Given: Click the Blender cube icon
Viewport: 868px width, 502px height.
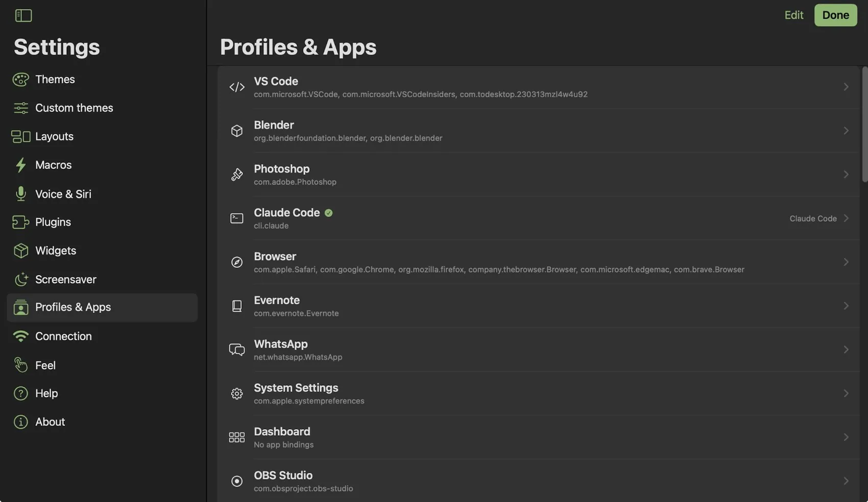Looking at the screenshot, I should coord(236,131).
